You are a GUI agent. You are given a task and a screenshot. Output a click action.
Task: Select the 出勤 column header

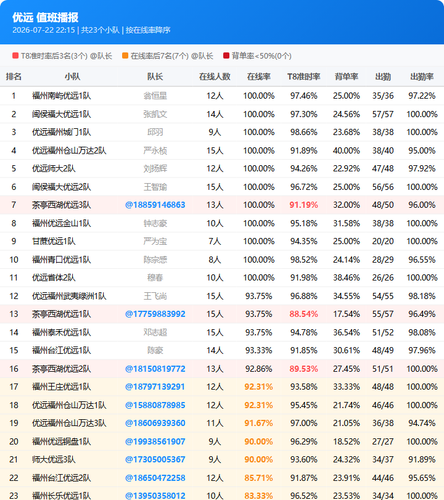[x=383, y=77]
